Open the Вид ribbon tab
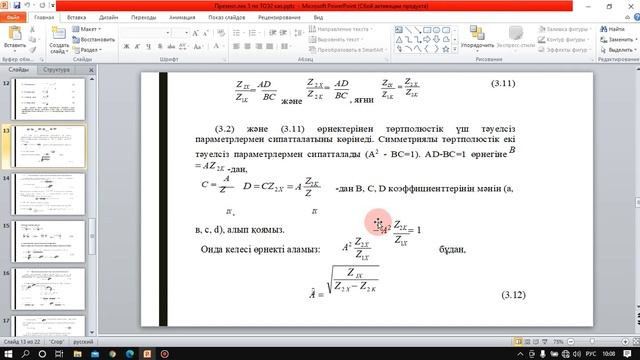 318,18
